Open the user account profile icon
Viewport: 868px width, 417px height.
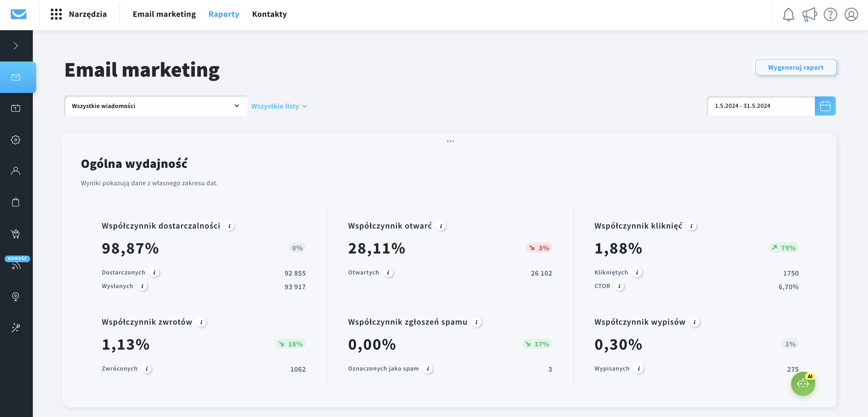point(851,15)
